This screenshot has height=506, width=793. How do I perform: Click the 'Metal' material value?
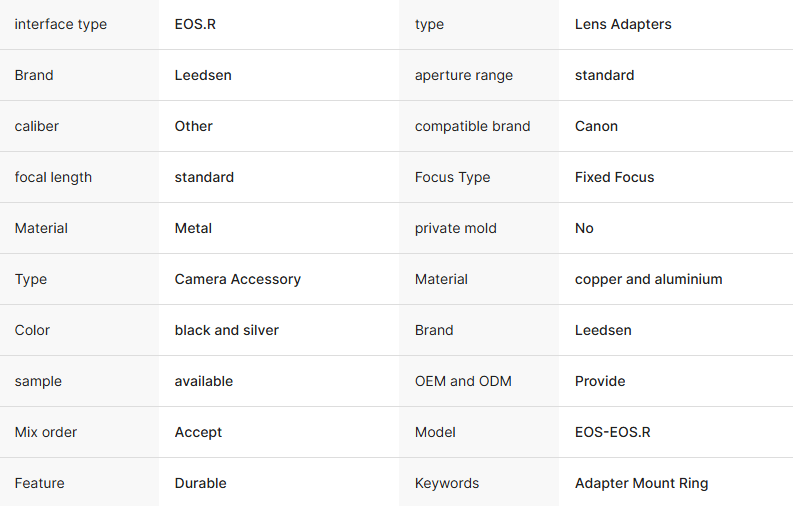193,228
